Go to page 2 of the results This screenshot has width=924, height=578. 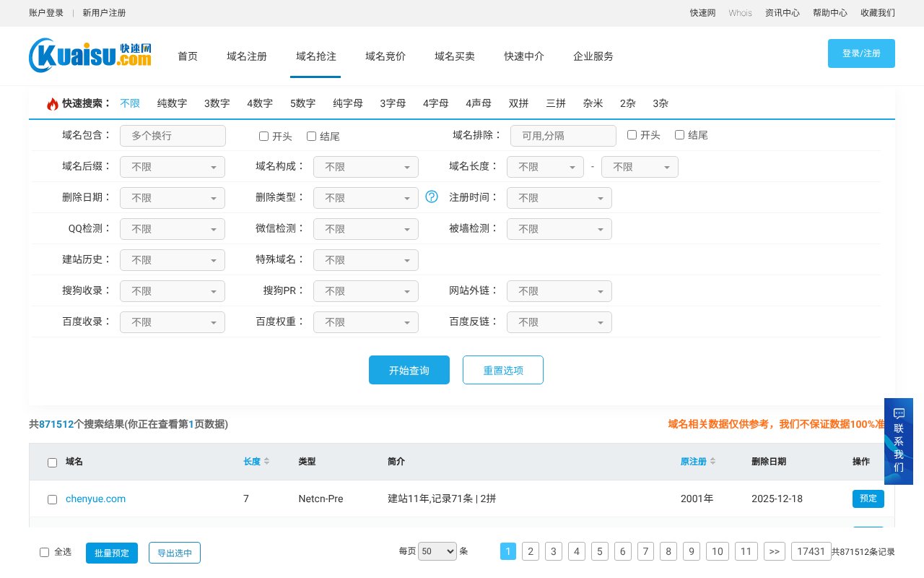coord(531,551)
